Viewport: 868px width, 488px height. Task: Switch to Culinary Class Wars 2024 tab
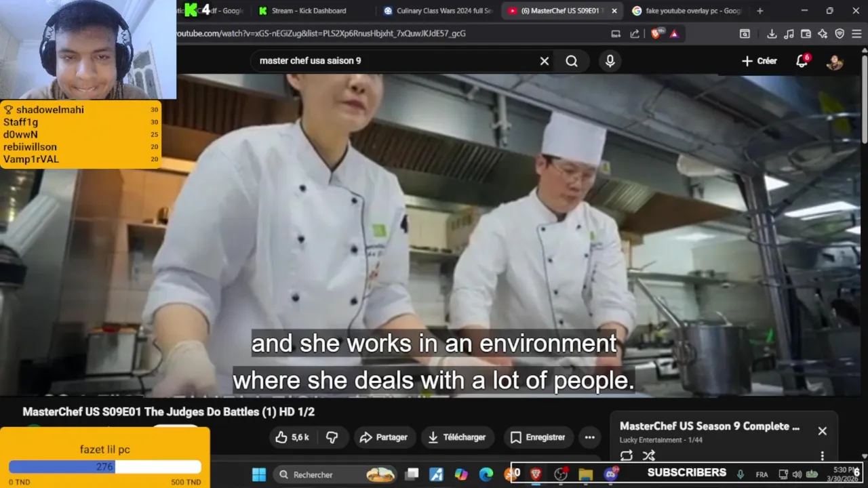tap(437, 11)
